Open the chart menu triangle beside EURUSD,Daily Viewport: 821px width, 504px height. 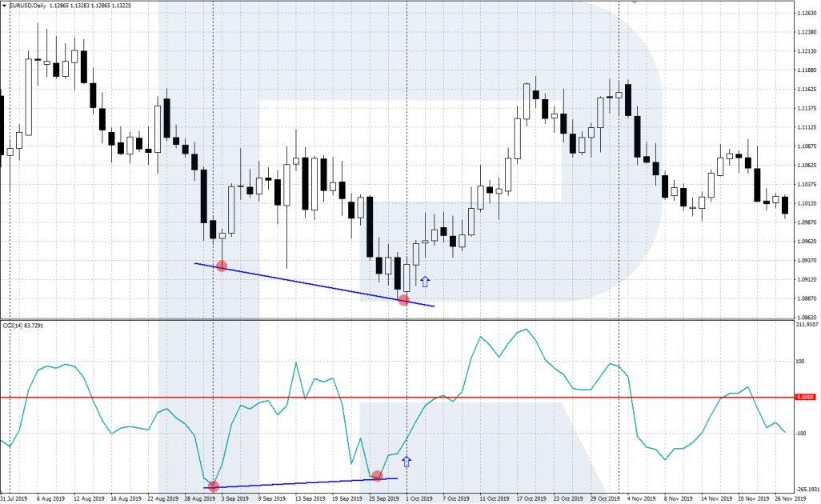point(4,5)
